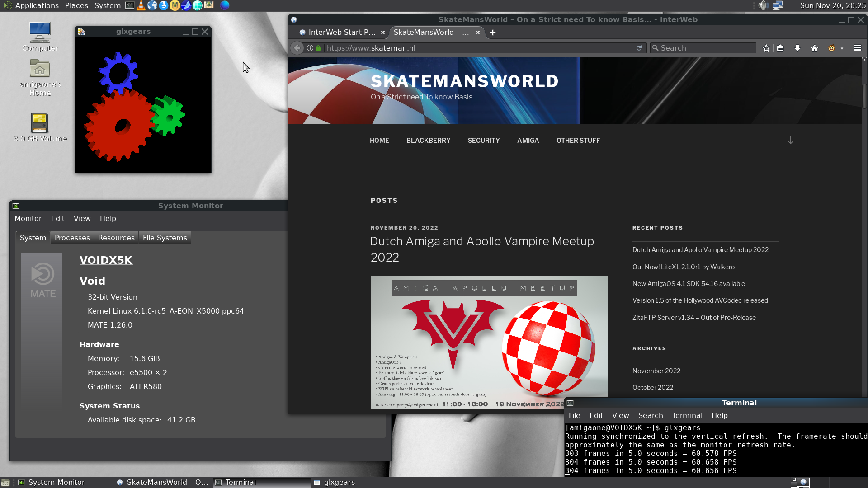This screenshot has height=488, width=868.
Task: Go to browser home page icon
Action: point(815,48)
